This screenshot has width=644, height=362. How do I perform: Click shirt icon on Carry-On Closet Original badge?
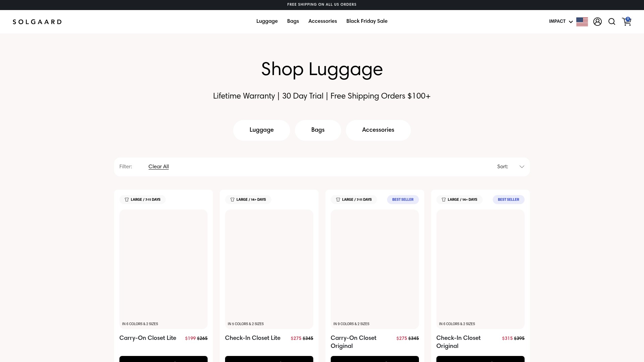tap(338, 199)
